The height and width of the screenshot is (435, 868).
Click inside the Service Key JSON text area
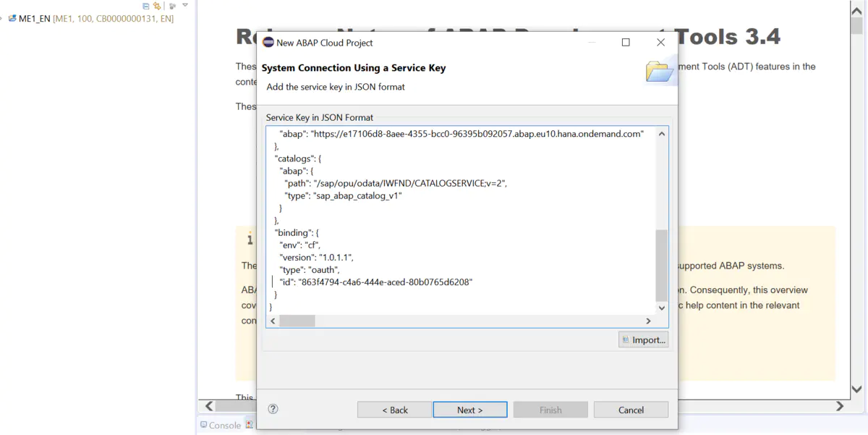pos(461,220)
